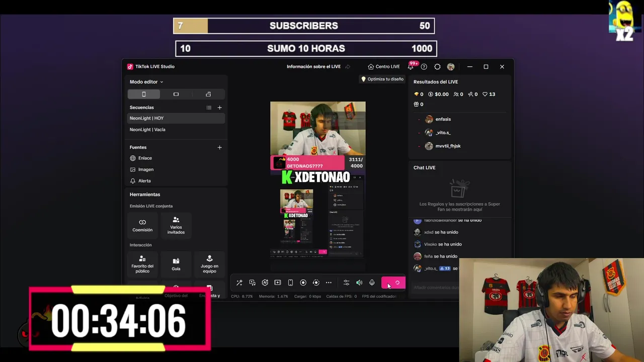This screenshot has height=362, width=644.
Task: Open Información sobre el LIVE
Action: point(313,66)
